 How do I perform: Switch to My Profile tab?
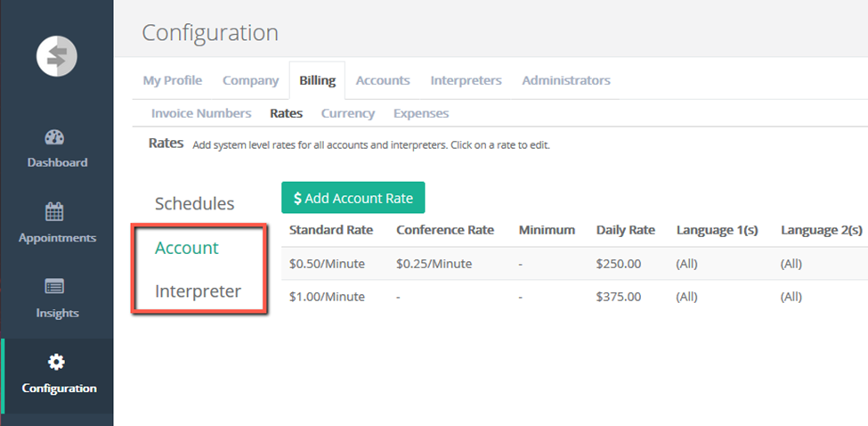(173, 80)
